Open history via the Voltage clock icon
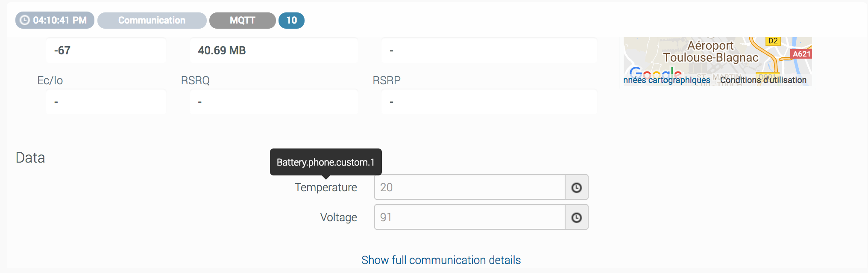This screenshot has height=273, width=868. pos(576,217)
